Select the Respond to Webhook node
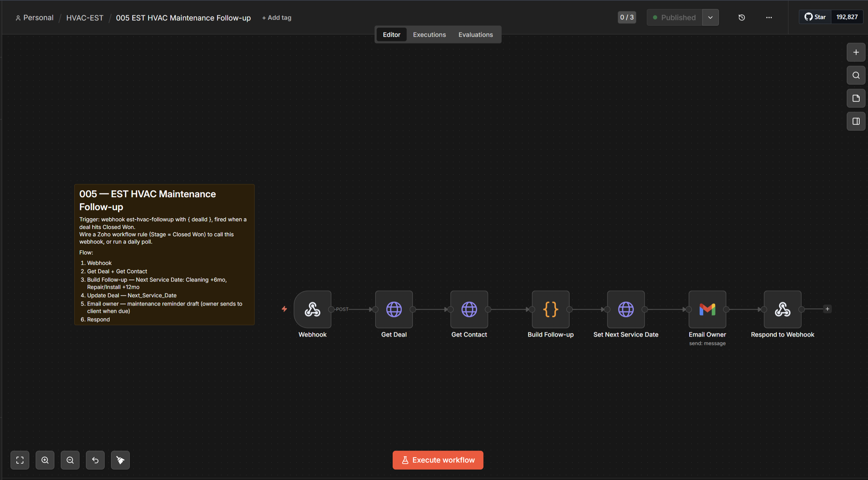868x480 pixels. (782, 309)
